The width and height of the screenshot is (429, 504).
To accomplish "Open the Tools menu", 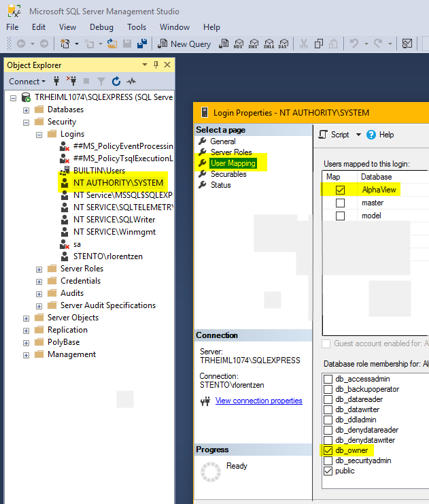I will (x=136, y=27).
